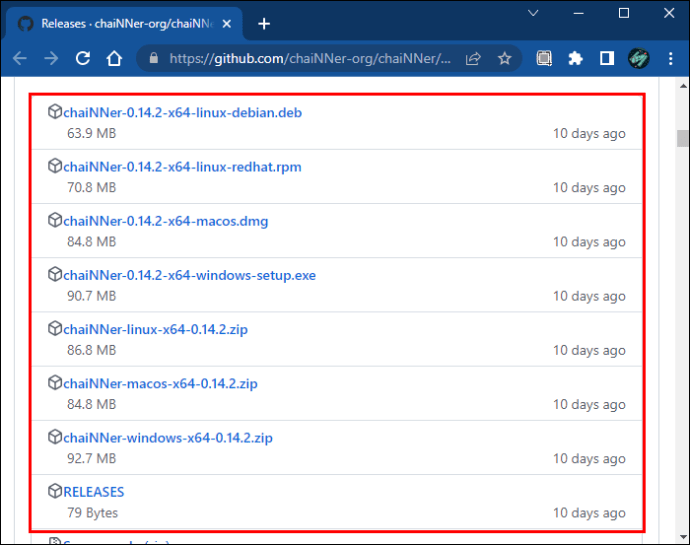690x545 pixels.
Task: Click '10 days ago' in the debian.deb row
Action: tap(589, 133)
